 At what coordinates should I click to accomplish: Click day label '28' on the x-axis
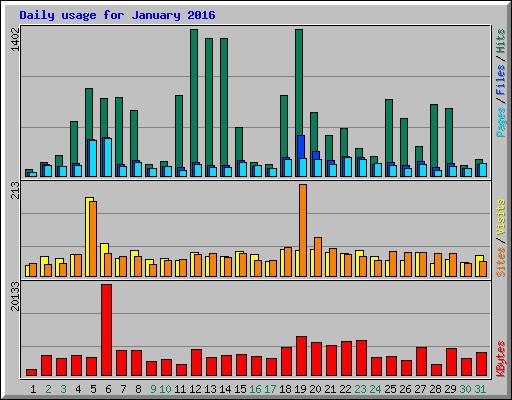[435, 389]
